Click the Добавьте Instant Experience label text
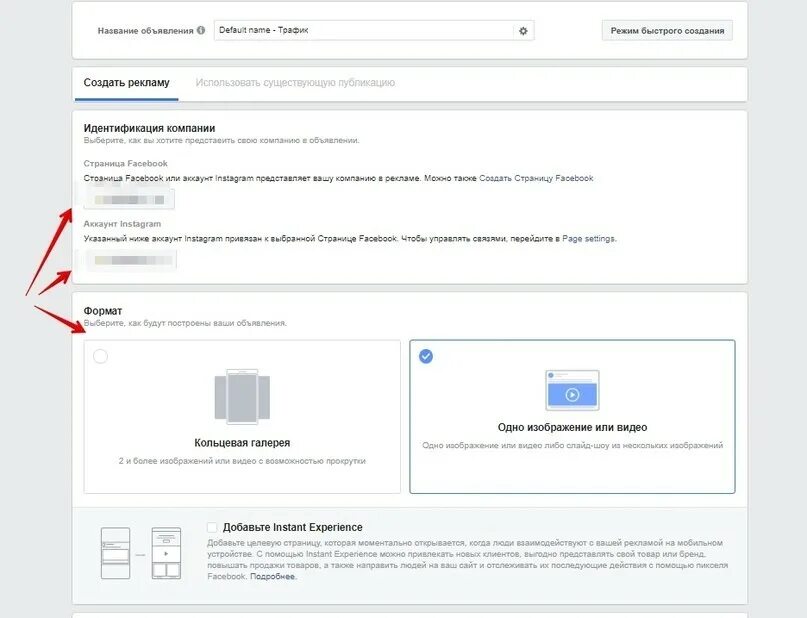This screenshot has height=618, width=807. [x=292, y=527]
